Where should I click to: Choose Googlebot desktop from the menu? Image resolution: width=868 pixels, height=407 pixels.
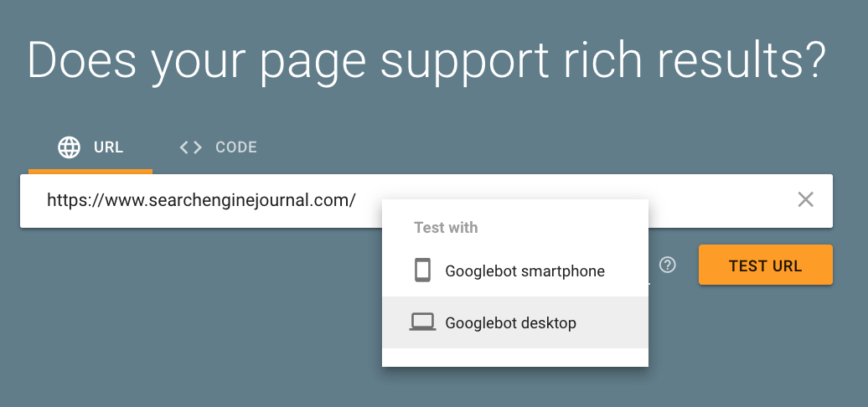[510, 322]
